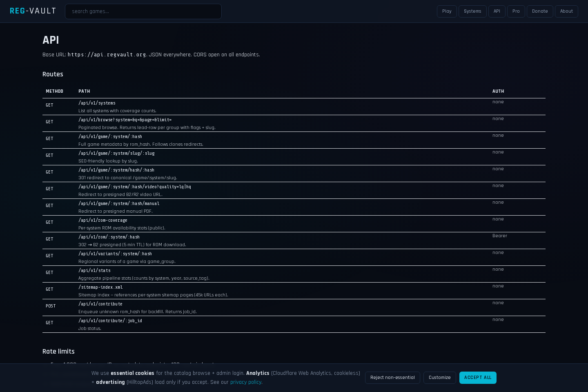
Task: Select path /api/v1/systems
Action: click(97, 103)
